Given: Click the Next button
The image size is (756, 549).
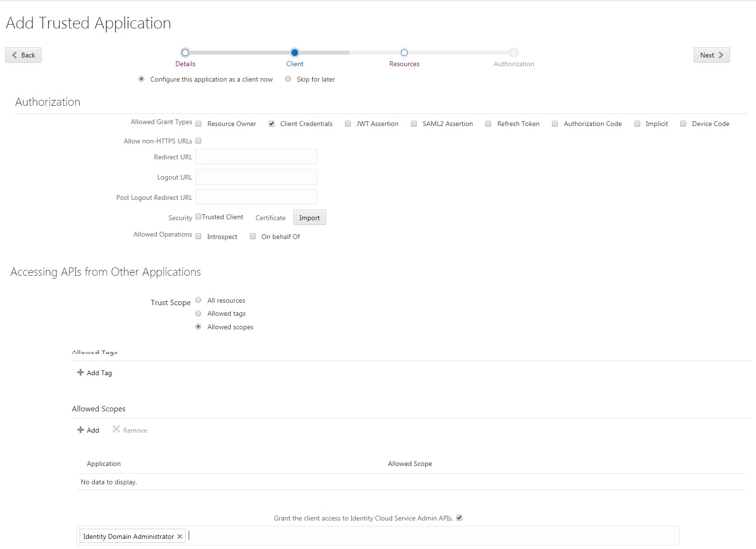Looking at the screenshot, I should (711, 55).
